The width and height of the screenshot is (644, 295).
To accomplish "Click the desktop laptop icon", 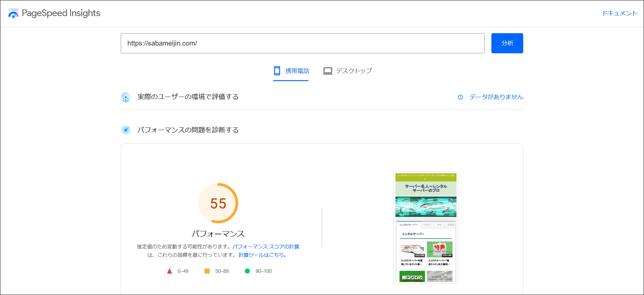I will (x=328, y=71).
